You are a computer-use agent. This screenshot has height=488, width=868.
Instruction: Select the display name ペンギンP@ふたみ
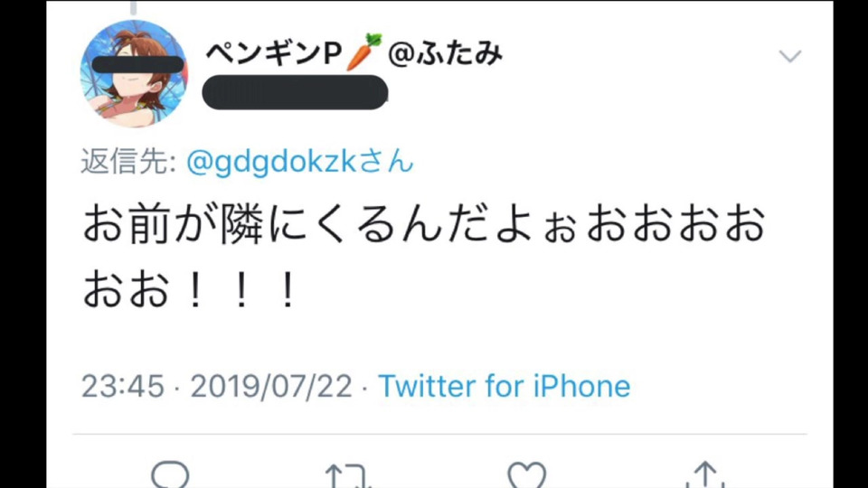coord(354,53)
